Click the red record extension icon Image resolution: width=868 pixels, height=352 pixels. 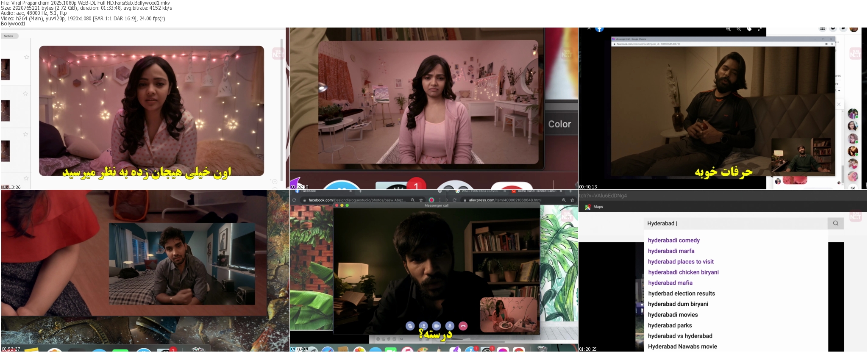[x=431, y=200]
